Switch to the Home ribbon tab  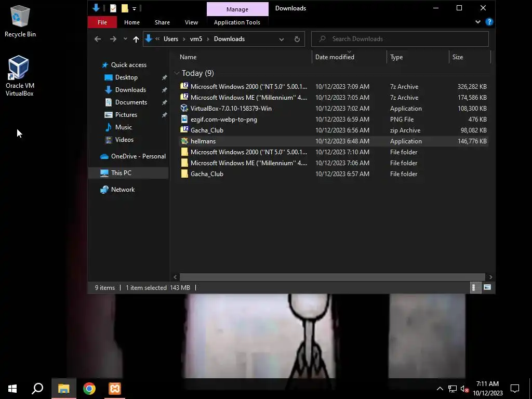pyautogui.click(x=132, y=22)
